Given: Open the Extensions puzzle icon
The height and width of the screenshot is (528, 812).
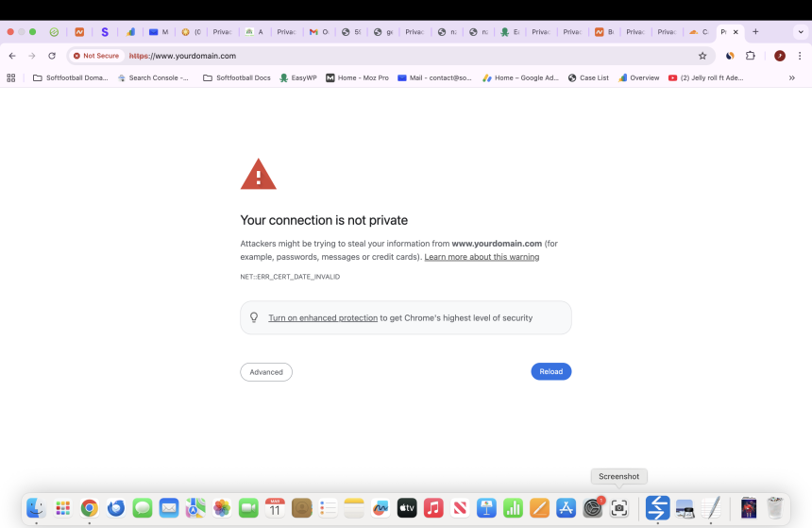Looking at the screenshot, I should 751,56.
